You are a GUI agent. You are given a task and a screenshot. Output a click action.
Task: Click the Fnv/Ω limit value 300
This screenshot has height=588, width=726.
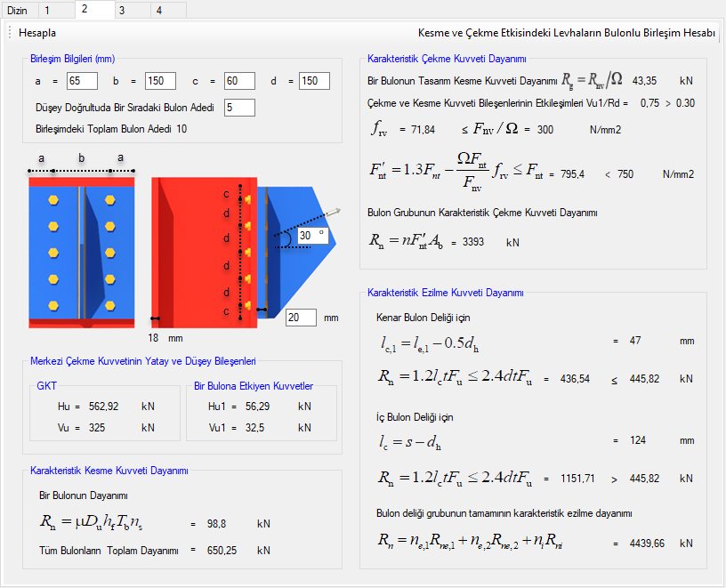(545, 130)
